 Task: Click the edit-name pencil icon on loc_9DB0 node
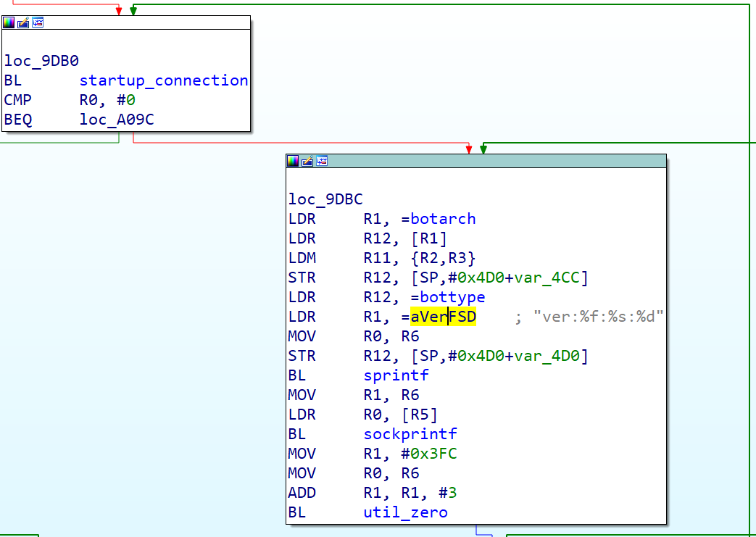[x=23, y=22]
